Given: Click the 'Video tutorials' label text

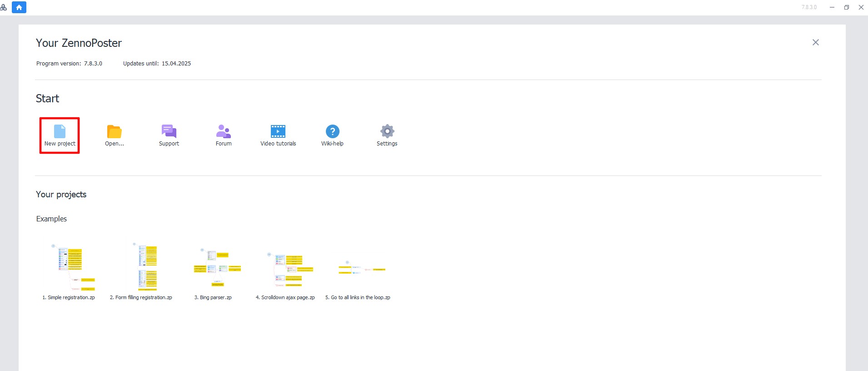Looking at the screenshot, I should click(278, 144).
